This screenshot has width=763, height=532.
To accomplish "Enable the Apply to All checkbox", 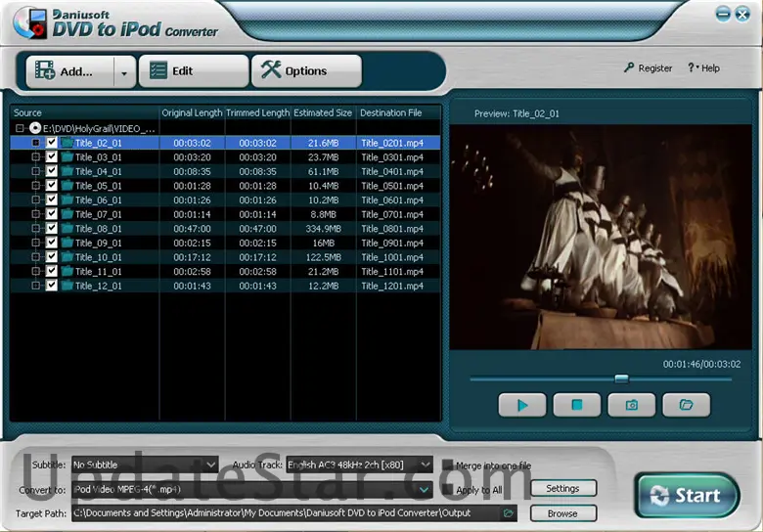I will pyautogui.click(x=448, y=489).
